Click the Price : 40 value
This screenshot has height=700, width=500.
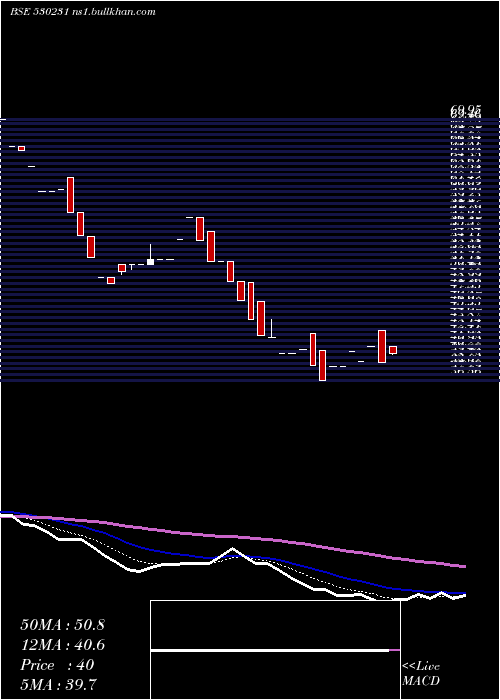pyautogui.click(x=57, y=665)
